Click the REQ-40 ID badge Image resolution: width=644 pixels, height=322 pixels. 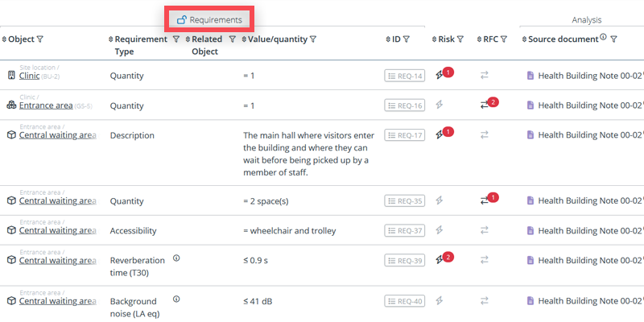click(x=404, y=301)
